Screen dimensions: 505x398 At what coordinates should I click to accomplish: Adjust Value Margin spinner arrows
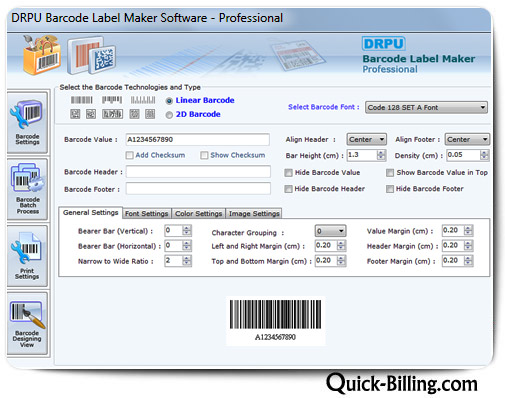[x=468, y=230]
